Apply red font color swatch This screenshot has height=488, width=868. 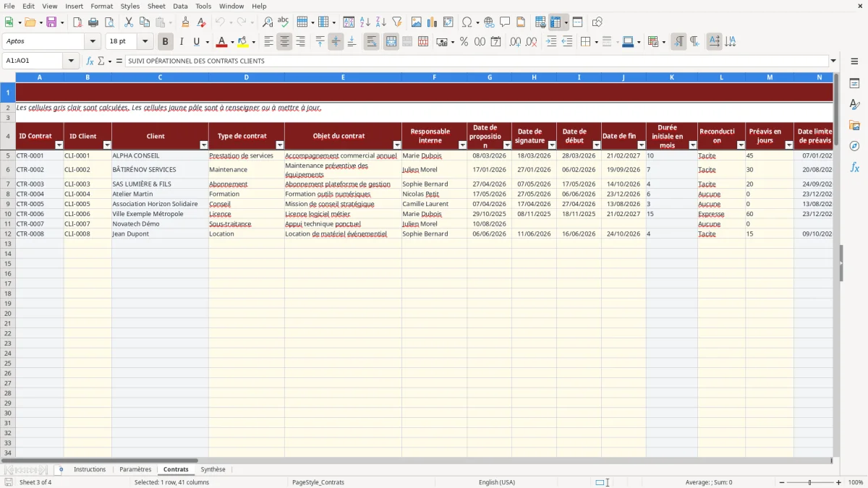click(x=223, y=42)
